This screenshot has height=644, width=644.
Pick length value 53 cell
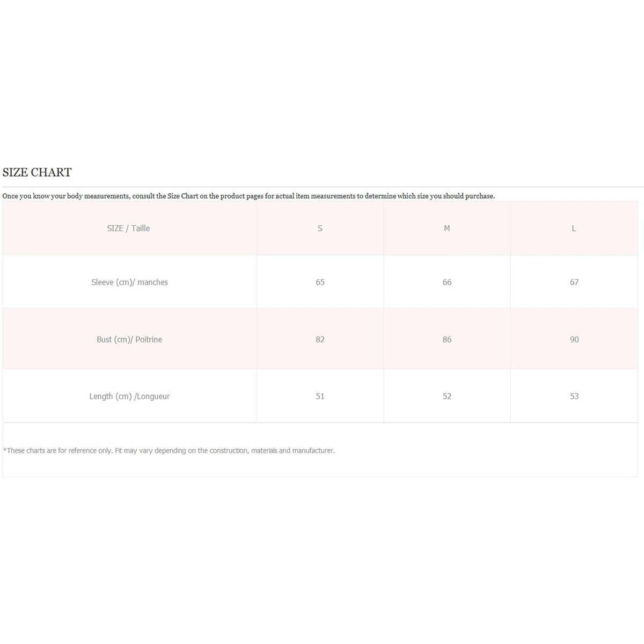[574, 396]
